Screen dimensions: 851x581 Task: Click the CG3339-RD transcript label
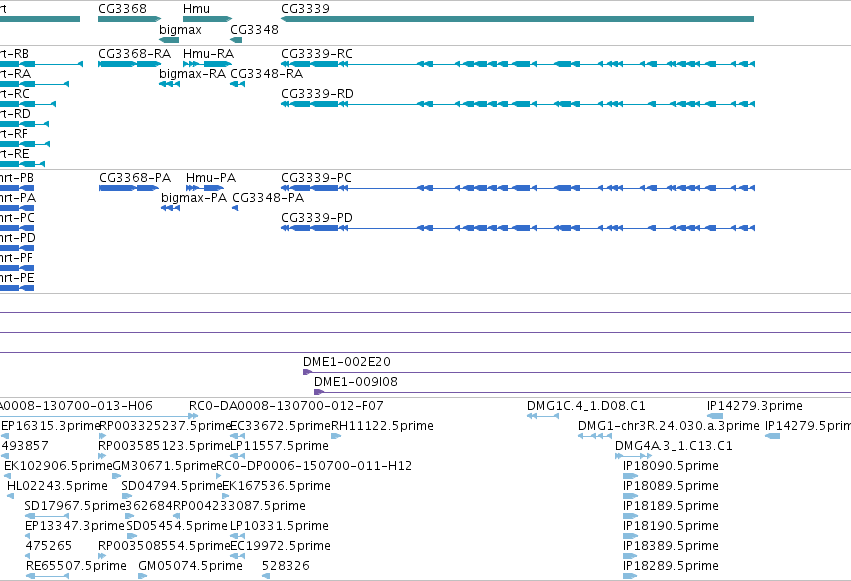click(317, 94)
